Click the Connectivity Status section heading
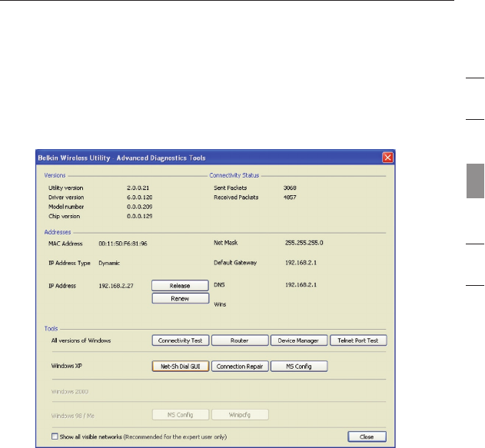The height and width of the screenshot is (448, 485). tap(234, 175)
